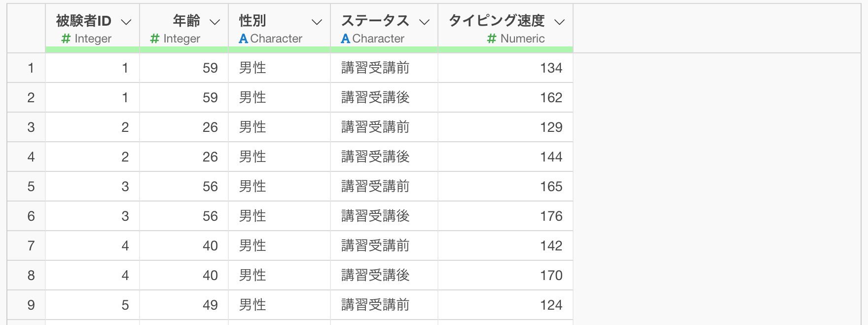The image size is (868, 325).
Task: Click the age cell in row 7
Action: coord(210,245)
